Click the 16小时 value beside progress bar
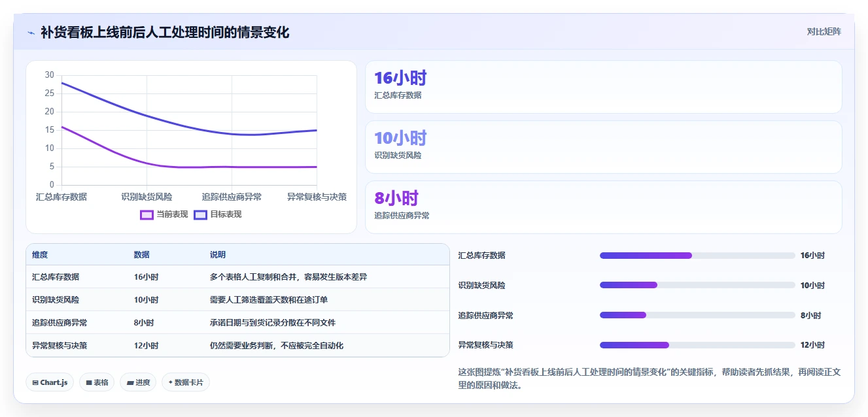Viewport: 868px width, 417px height. (813, 256)
